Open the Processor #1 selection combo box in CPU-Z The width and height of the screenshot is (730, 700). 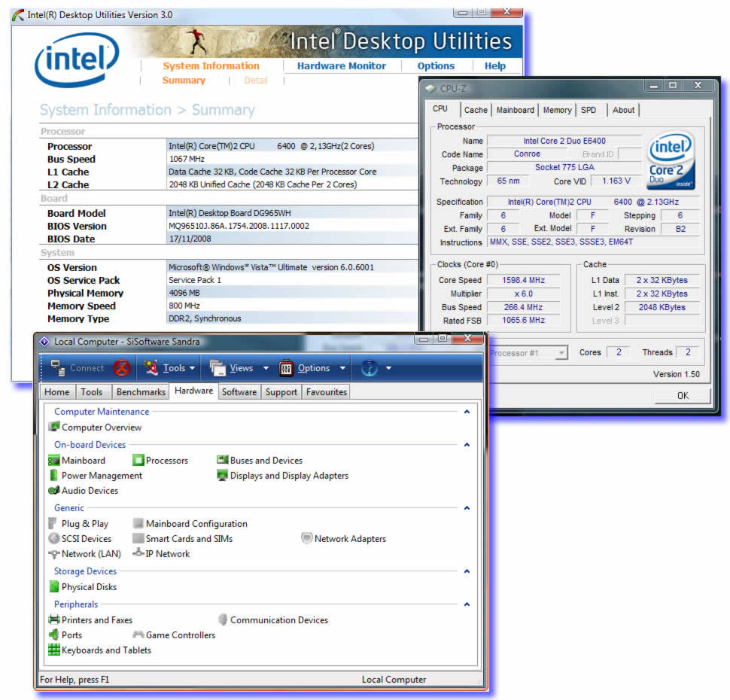[x=528, y=352]
